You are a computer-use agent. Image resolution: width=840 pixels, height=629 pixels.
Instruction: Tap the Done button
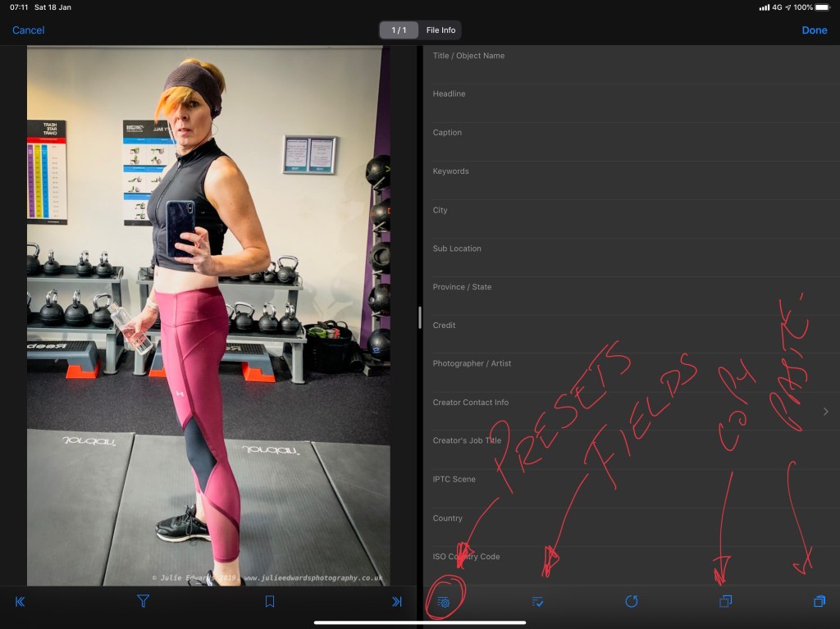coord(814,30)
